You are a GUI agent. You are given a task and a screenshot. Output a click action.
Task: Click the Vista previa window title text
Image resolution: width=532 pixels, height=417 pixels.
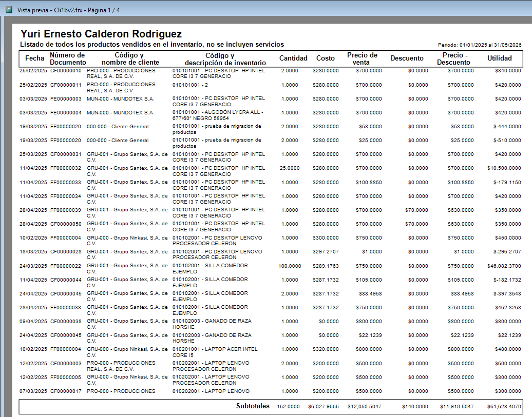(x=68, y=10)
